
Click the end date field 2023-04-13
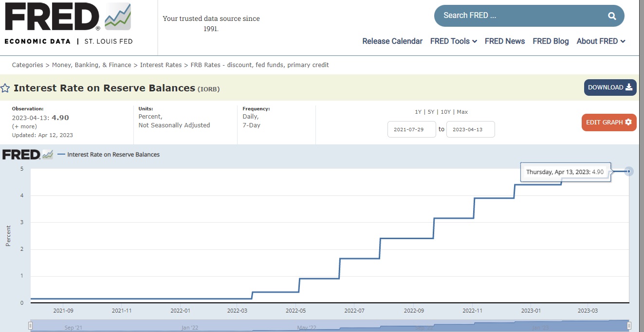470,129
